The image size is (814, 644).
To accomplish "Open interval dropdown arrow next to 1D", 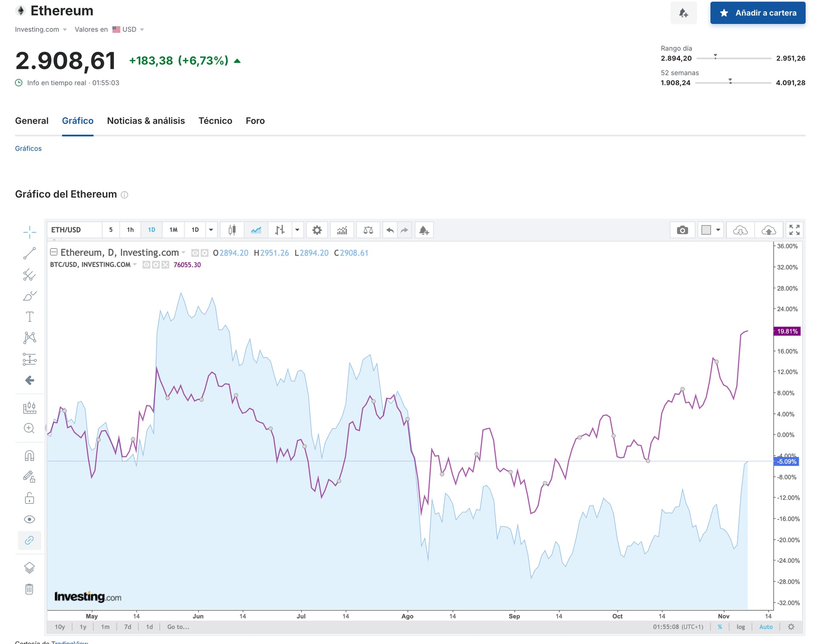I will (211, 230).
